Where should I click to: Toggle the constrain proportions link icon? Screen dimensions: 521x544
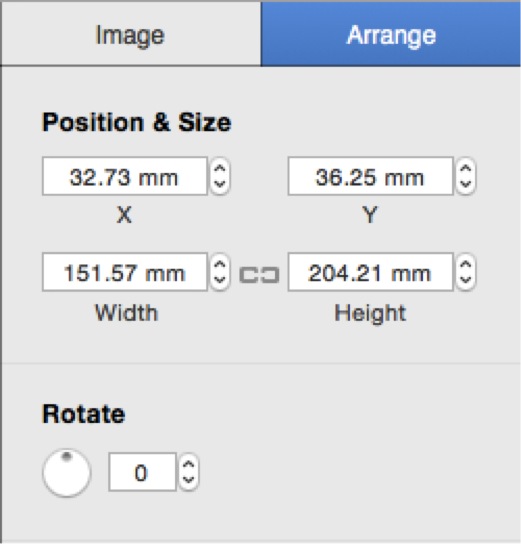[259, 275]
